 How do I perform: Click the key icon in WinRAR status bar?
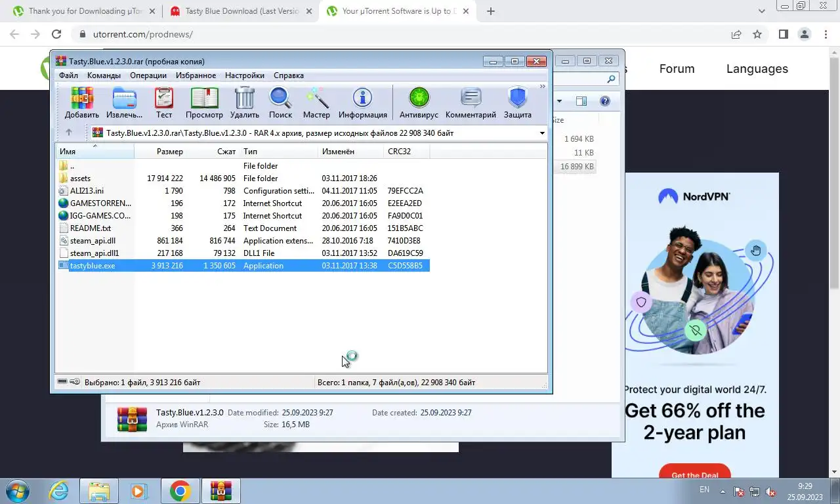pos(75,382)
